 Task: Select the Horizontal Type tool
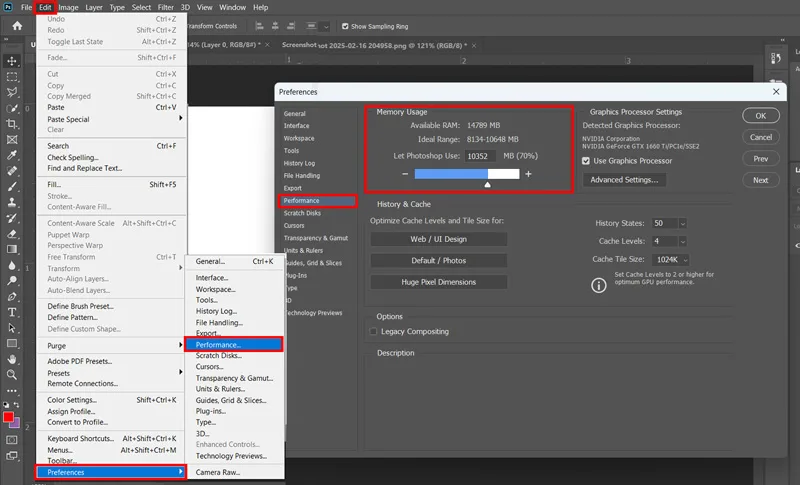11,312
